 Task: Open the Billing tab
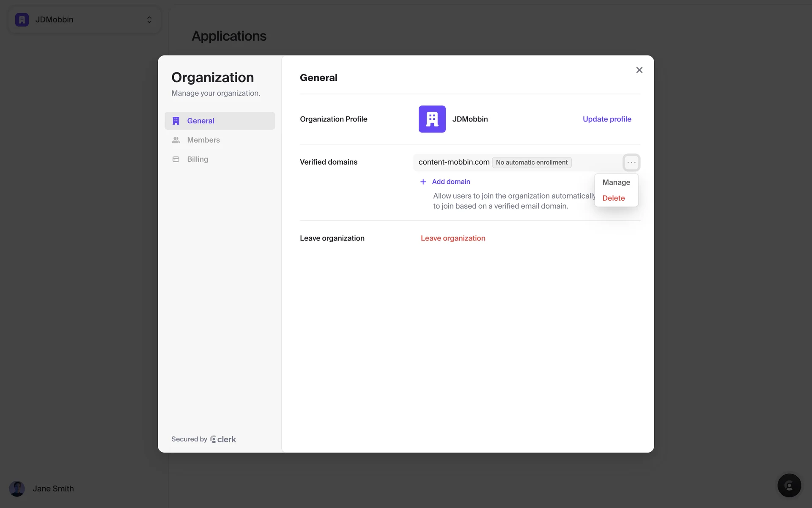pos(198,159)
